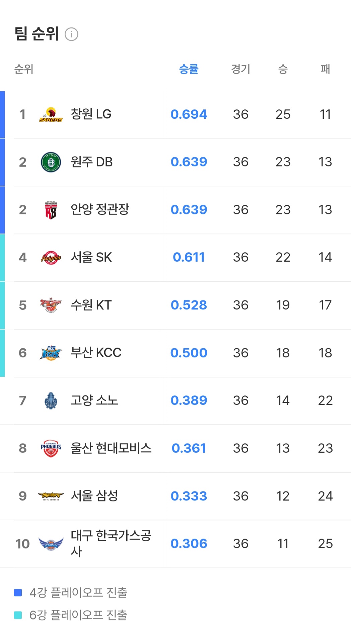351x644 pixels.
Task: Click the cyan 6강 플레이오프 legend square
Action: coord(18,615)
